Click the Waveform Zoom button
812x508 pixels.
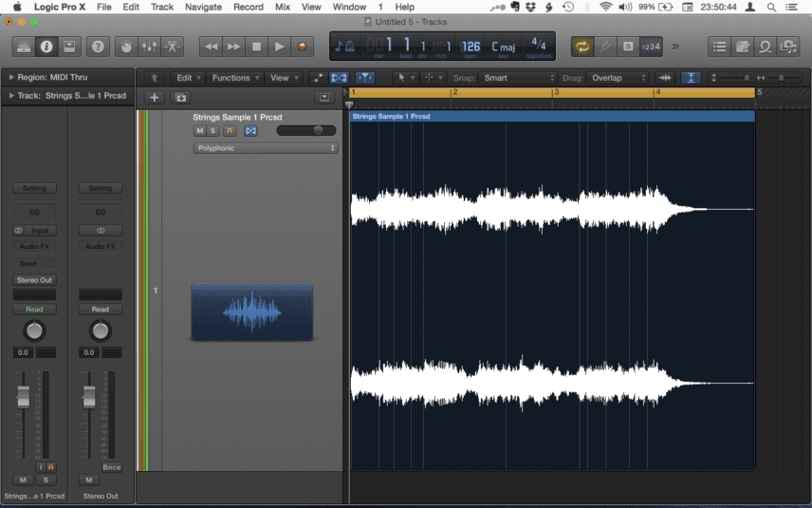(x=666, y=78)
